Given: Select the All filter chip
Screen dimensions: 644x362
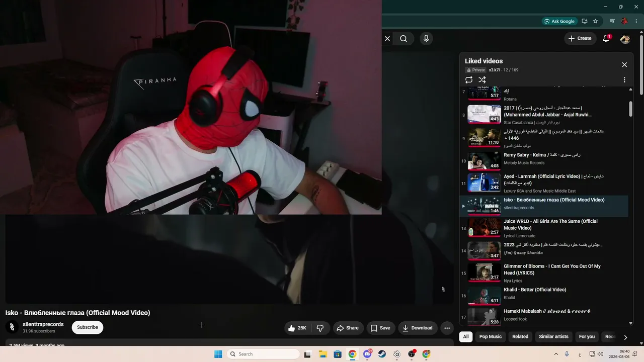Looking at the screenshot, I should 466,337.
